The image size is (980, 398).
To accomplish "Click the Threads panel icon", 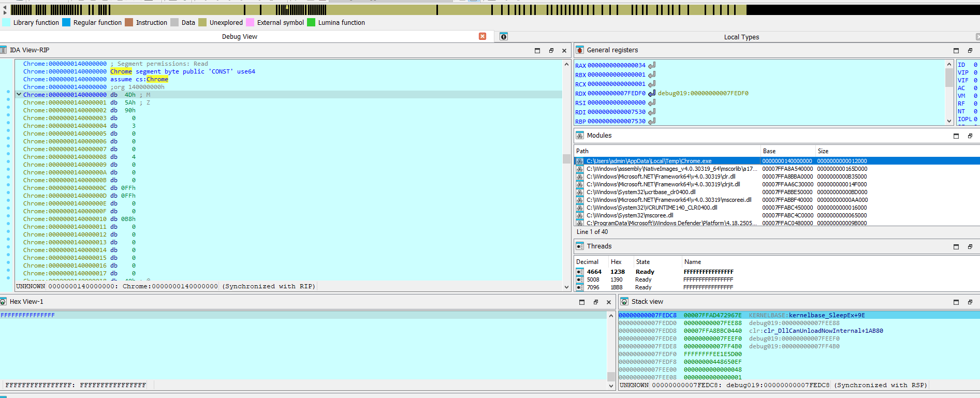I will click(x=580, y=246).
